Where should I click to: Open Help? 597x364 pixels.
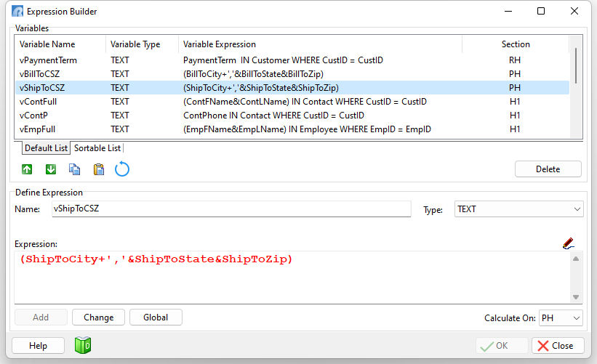(x=38, y=345)
